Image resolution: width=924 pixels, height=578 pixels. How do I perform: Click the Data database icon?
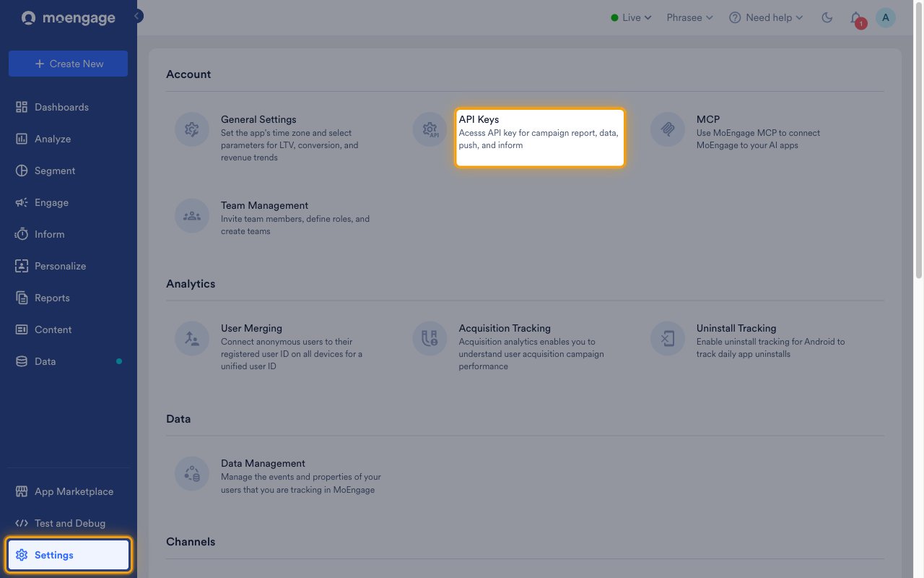[x=22, y=361]
